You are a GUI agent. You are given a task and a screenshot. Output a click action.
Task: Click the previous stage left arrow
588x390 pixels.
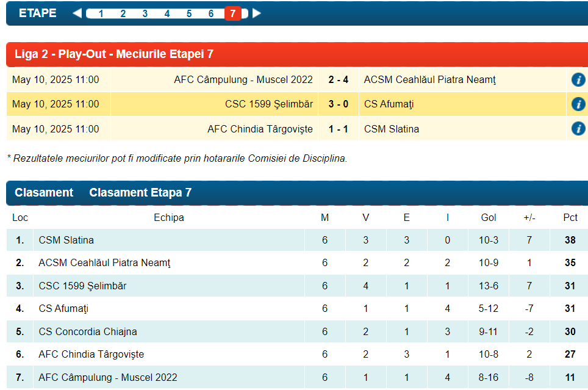pyautogui.click(x=77, y=13)
